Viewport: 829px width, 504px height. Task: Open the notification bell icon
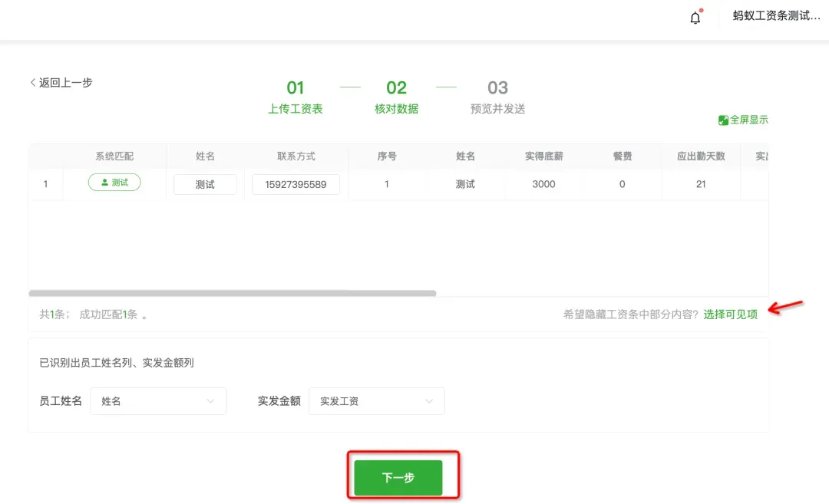click(695, 18)
